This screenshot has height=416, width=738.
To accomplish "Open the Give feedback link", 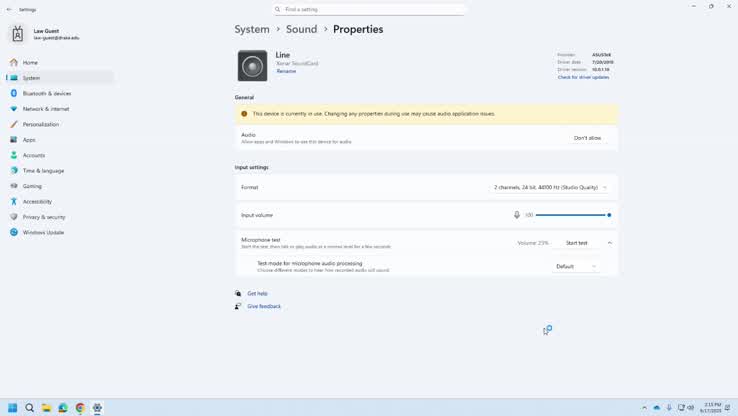I will point(264,306).
